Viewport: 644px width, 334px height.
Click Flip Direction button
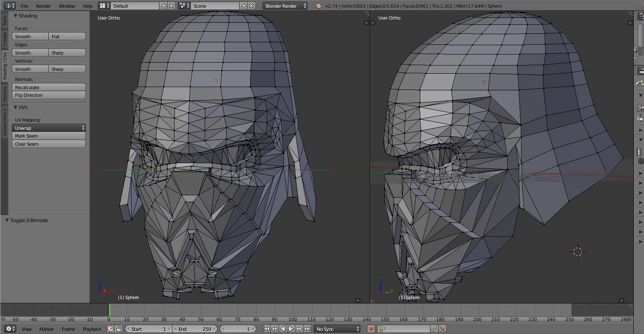pyautogui.click(x=49, y=95)
